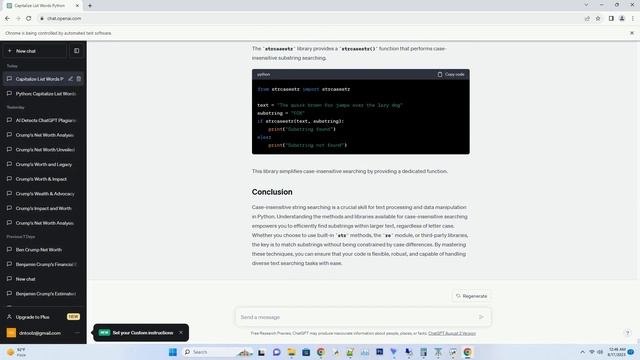Select the Capitalize List Words Python tab
640x360 pixels.
coord(41,6)
